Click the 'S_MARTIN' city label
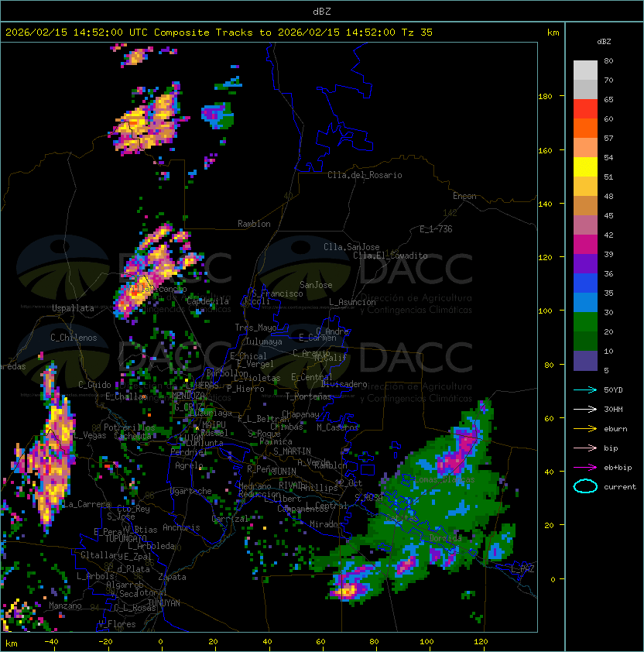The height and width of the screenshot is (652, 644). coord(292,451)
